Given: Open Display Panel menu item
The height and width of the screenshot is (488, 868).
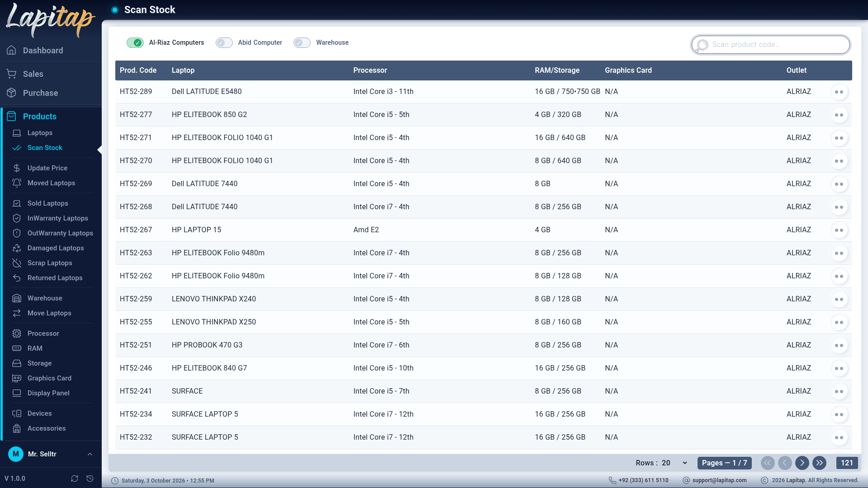Looking at the screenshot, I should click(48, 393).
